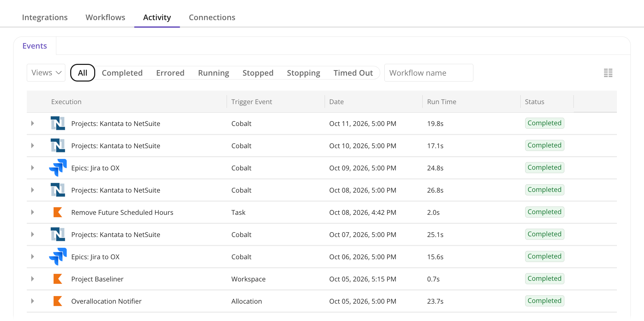Click the 'Workspace' trigger event cell

pos(248,279)
